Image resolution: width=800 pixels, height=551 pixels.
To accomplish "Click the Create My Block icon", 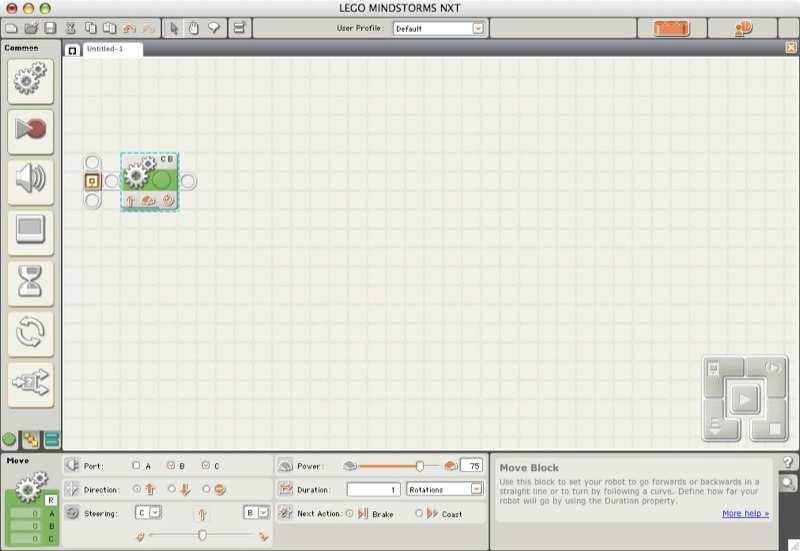I will (239, 28).
